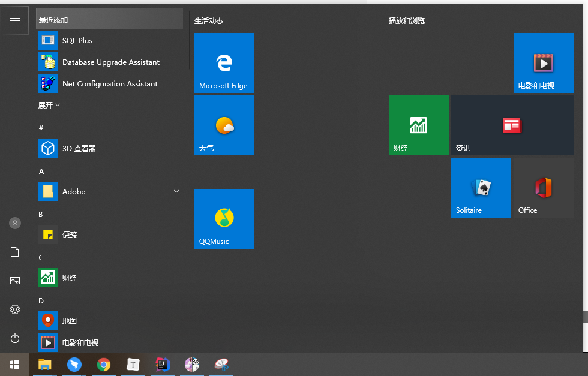Open the Pictures icon in the sidebar
Screen dimensions: 588x376
(x=14, y=281)
